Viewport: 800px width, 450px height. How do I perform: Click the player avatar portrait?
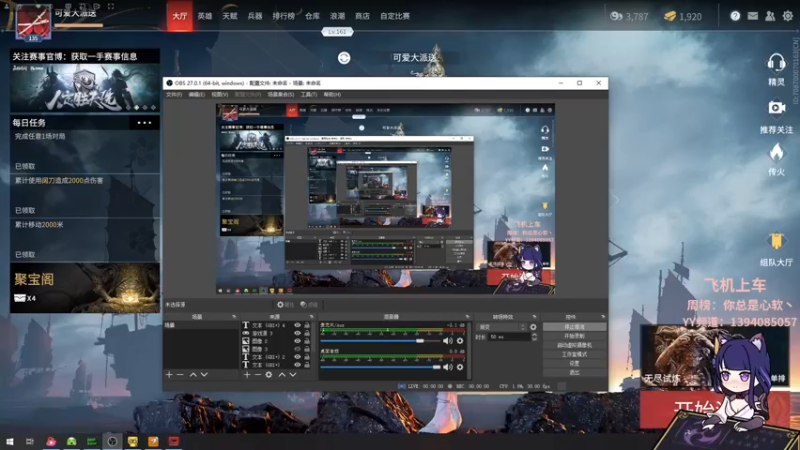point(33,22)
